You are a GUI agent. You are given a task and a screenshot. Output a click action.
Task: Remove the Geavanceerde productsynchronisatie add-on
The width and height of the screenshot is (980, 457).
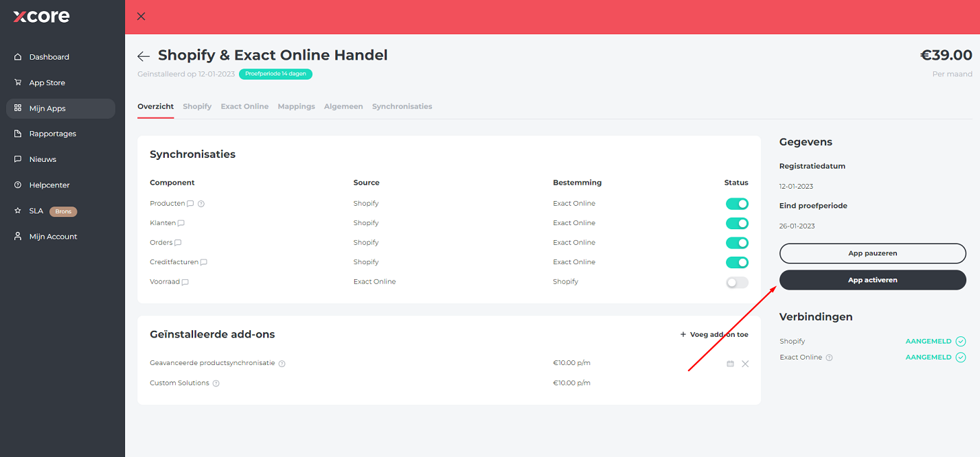tap(745, 364)
